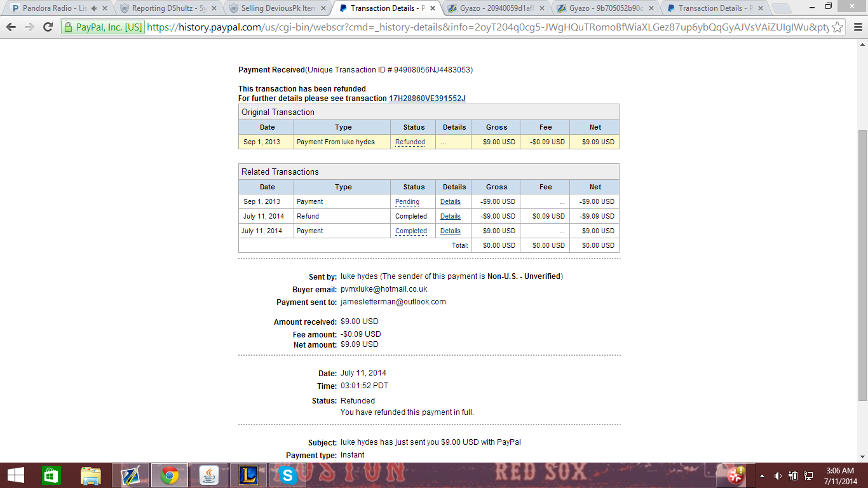Close the Gyazo 9b705052b90c tab
The height and width of the screenshot is (488, 868).
point(652,8)
